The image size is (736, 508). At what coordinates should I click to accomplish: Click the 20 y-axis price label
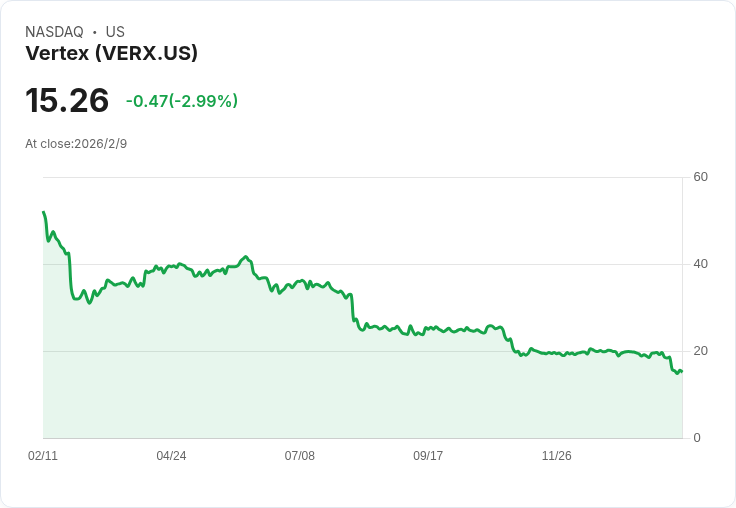point(700,351)
